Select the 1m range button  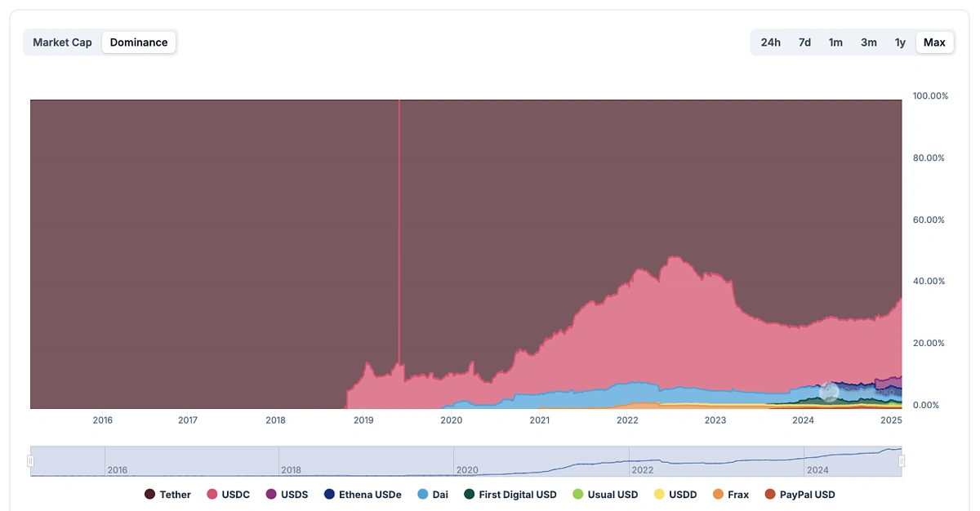(835, 42)
